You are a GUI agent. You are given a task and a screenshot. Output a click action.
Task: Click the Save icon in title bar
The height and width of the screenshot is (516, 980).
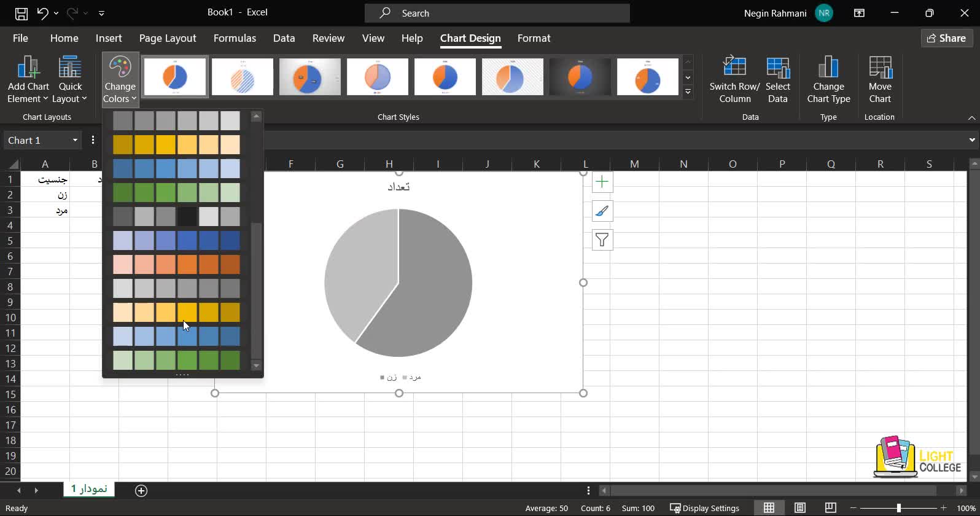coord(21,13)
